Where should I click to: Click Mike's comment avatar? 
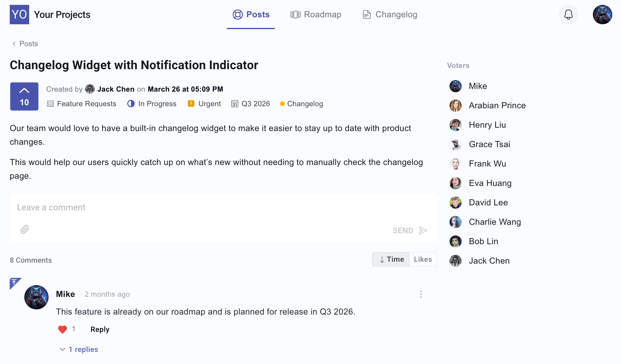(x=36, y=297)
